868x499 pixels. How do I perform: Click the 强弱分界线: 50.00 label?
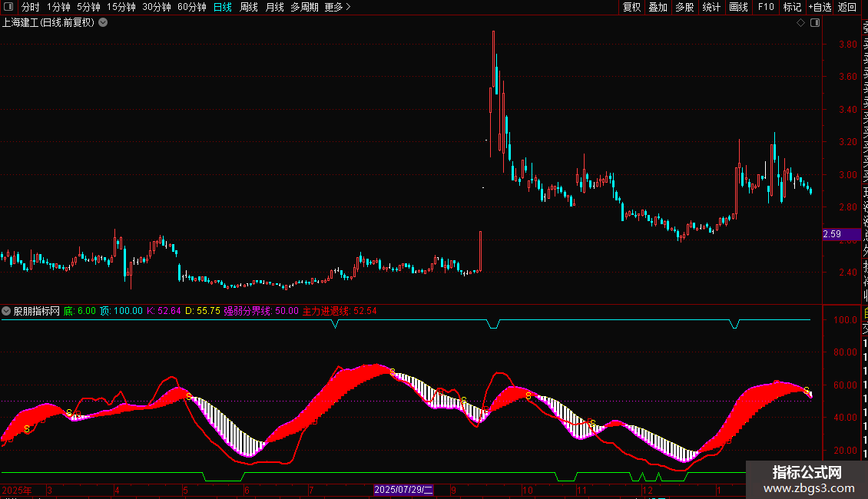(261, 311)
